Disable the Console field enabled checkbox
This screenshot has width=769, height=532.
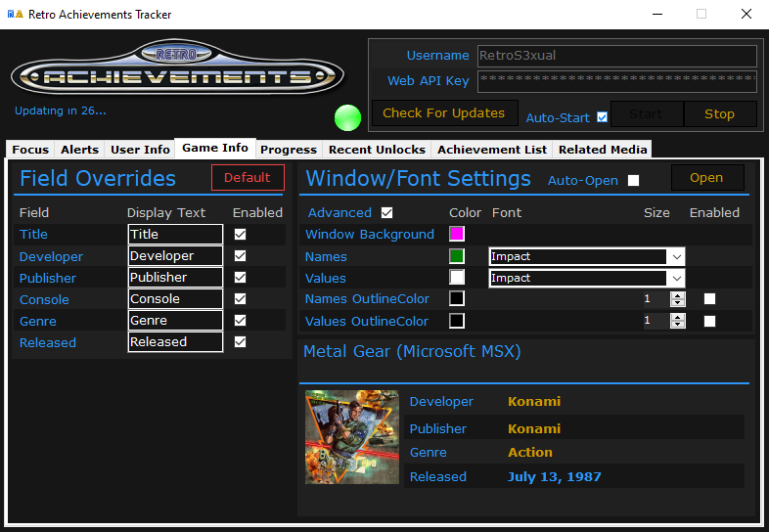(x=241, y=299)
